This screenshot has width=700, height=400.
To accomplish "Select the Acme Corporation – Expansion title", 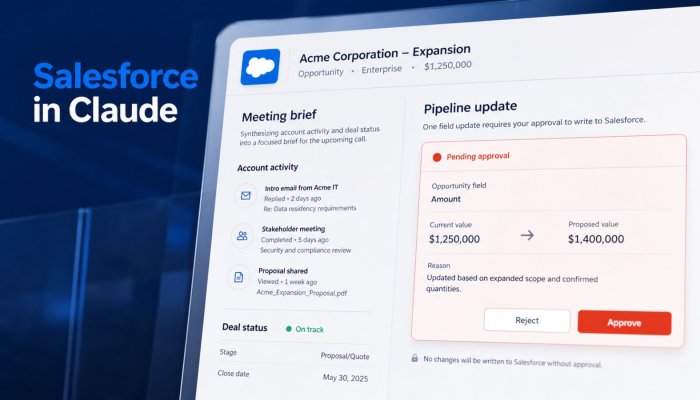I will (385, 54).
